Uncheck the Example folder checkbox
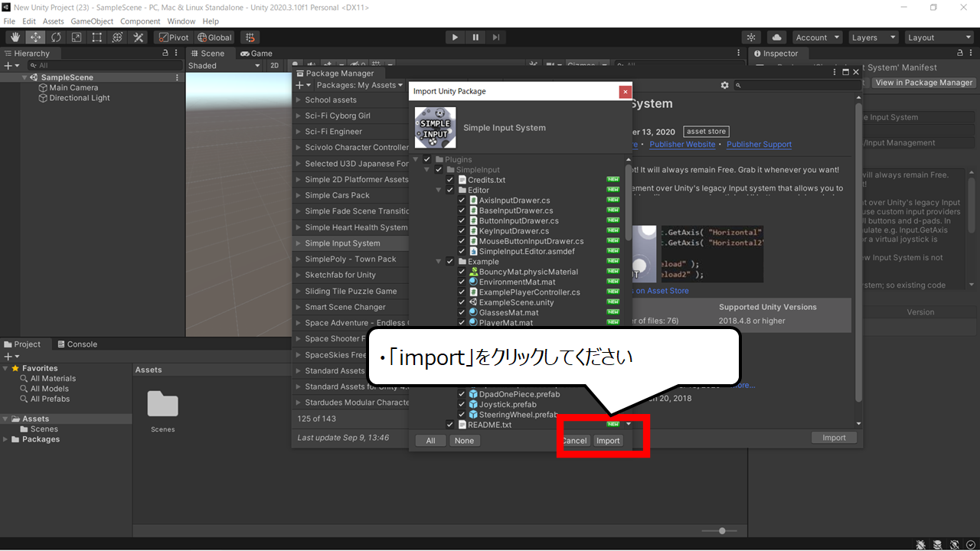 pyautogui.click(x=450, y=262)
